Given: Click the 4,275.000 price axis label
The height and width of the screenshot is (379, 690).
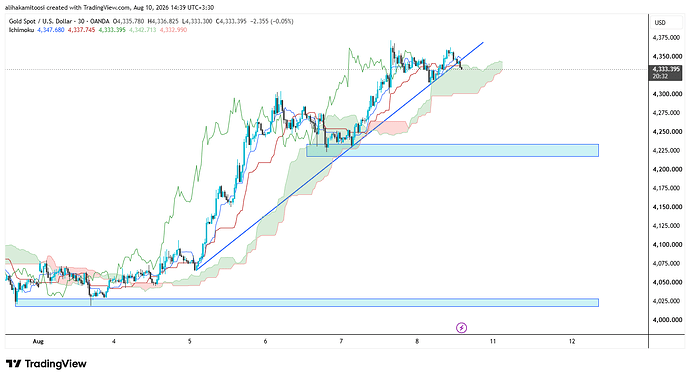Looking at the screenshot, I should click(x=666, y=113).
